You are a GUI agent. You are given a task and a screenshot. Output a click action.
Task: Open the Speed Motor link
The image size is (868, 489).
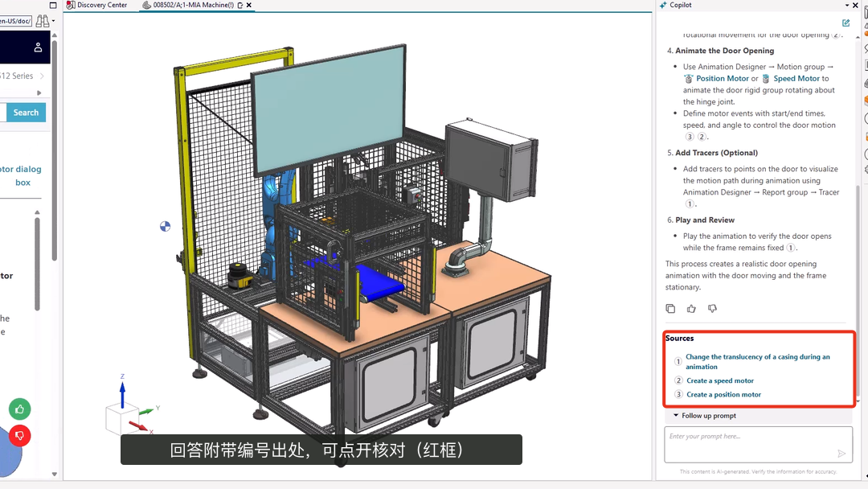pos(796,79)
